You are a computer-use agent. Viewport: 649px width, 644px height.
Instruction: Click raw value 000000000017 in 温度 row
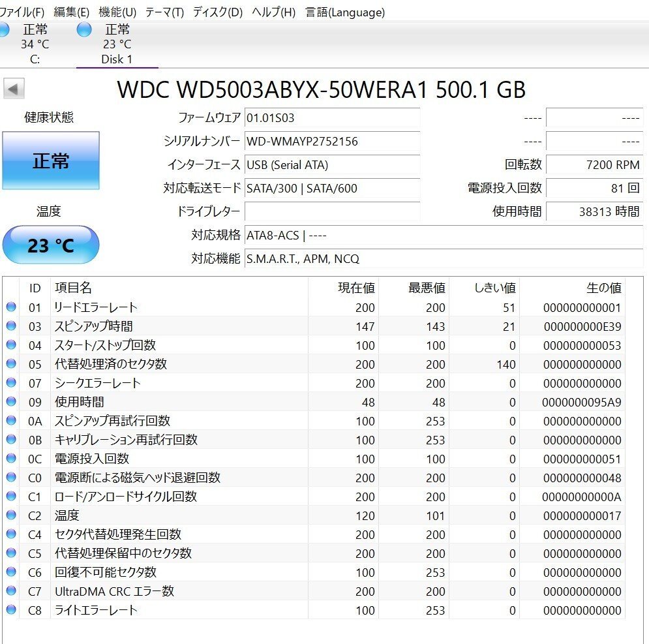[x=582, y=515]
